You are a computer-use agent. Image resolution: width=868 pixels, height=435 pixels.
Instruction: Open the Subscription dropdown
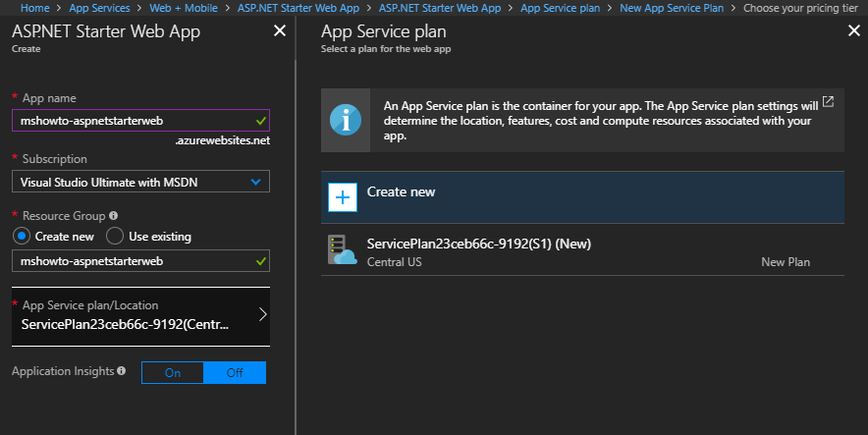coord(140,182)
